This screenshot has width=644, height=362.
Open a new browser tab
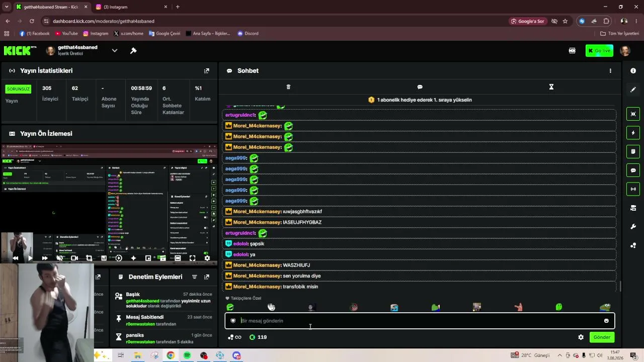click(178, 7)
